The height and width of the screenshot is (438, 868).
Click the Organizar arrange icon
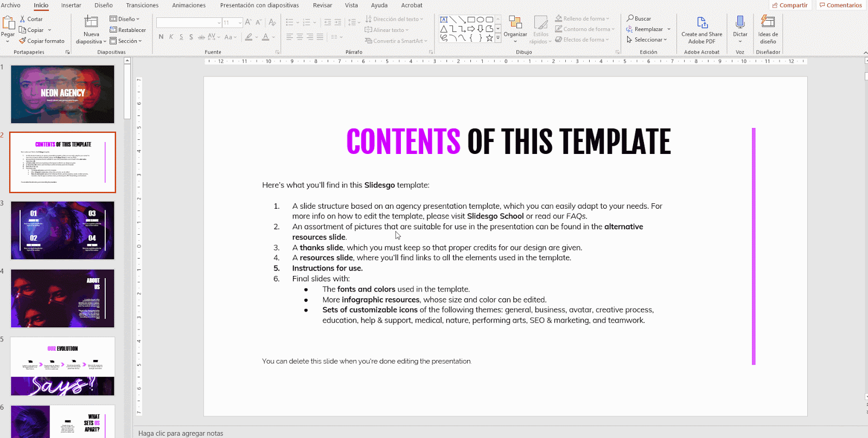[x=515, y=23]
